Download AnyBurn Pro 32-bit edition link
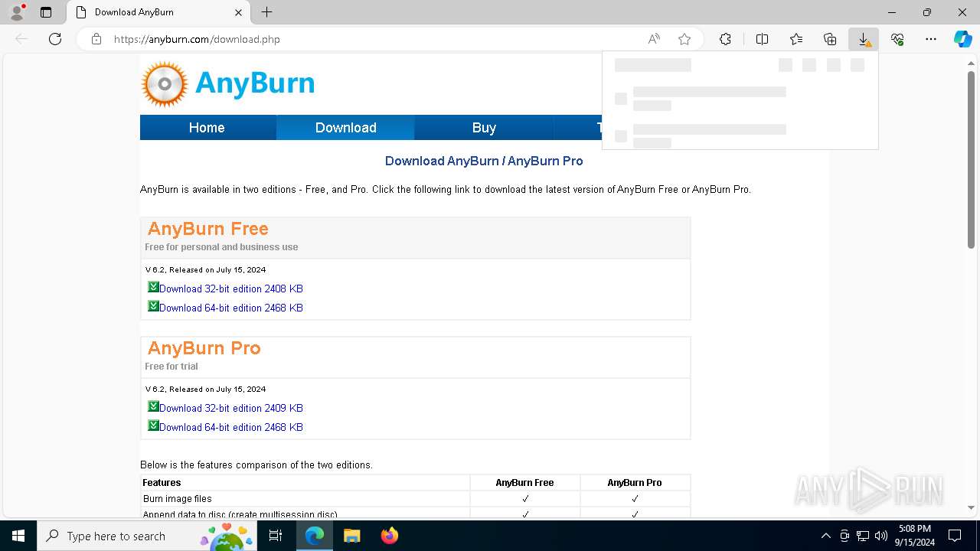The image size is (980, 551). click(x=231, y=408)
